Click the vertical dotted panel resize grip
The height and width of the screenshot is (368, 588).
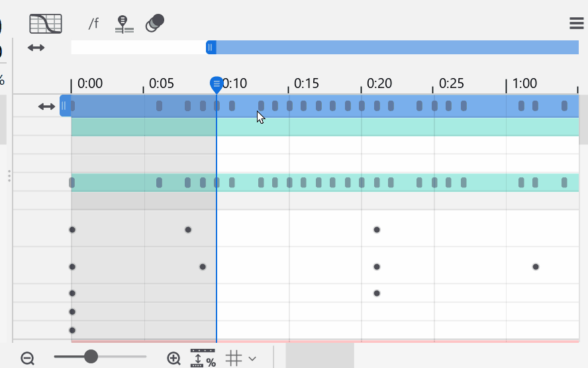point(9,175)
